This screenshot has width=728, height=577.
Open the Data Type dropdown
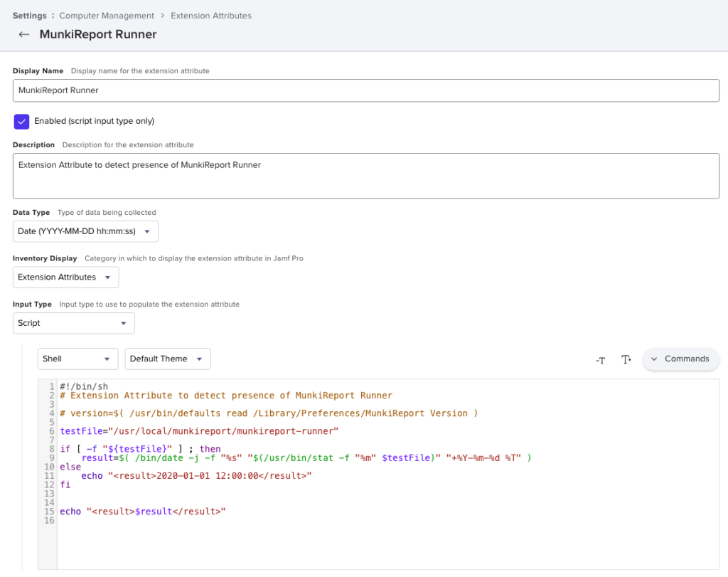click(x=85, y=231)
